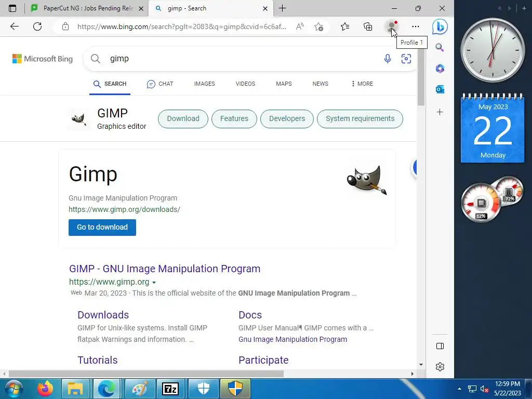Select the SEARCH results tab
532x399 pixels.
click(110, 84)
